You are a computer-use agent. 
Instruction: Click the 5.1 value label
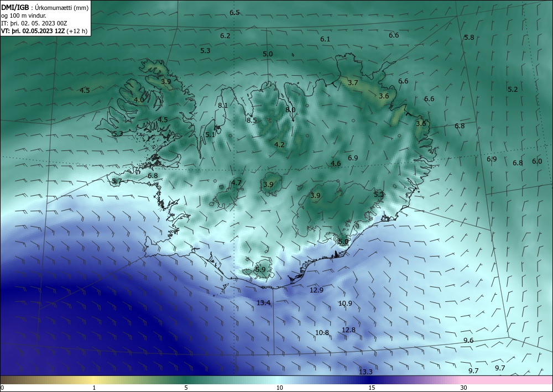pyautogui.click(x=210, y=135)
